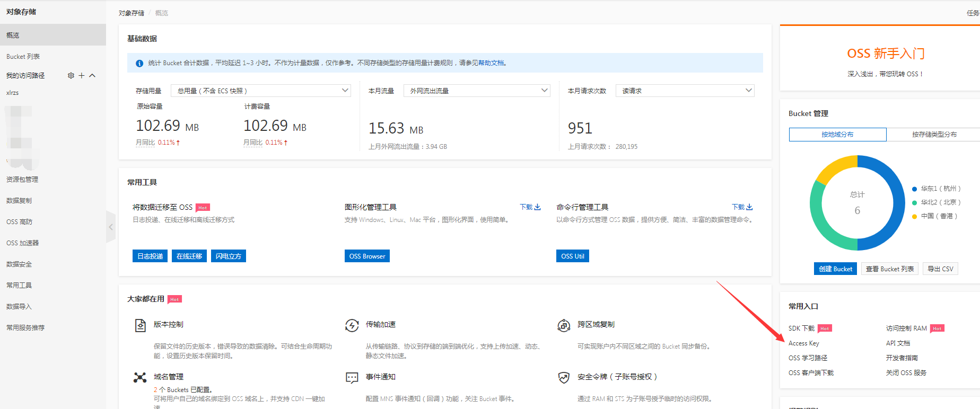Select the 按地域分布 tab
The width and height of the screenshot is (980, 409).
(x=837, y=135)
